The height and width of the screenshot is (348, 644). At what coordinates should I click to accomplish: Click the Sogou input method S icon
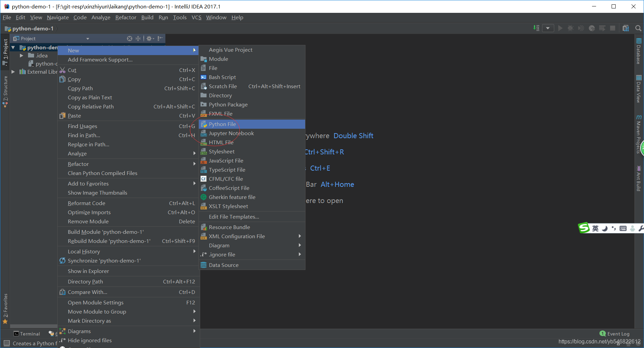tap(584, 228)
